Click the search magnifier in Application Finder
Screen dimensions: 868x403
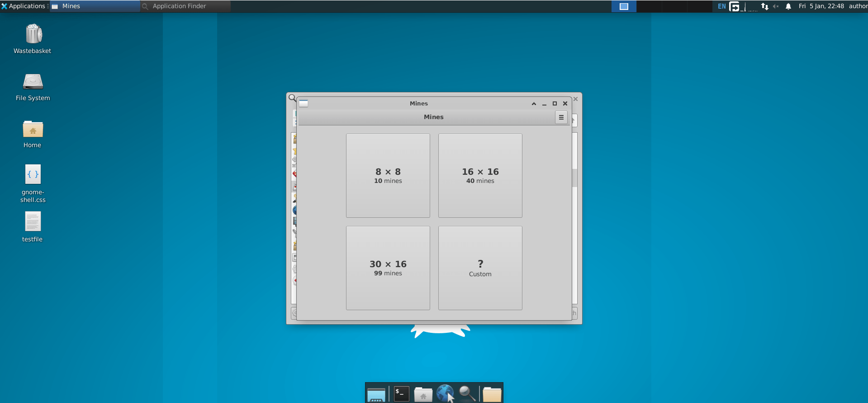(292, 98)
